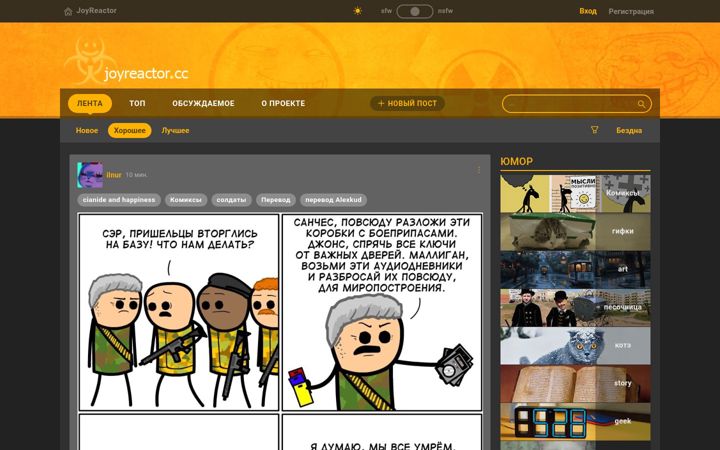The width and height of the screenshot is (720, 450).
Task: Select the Хорошее filter
Action: pos(129,130)
